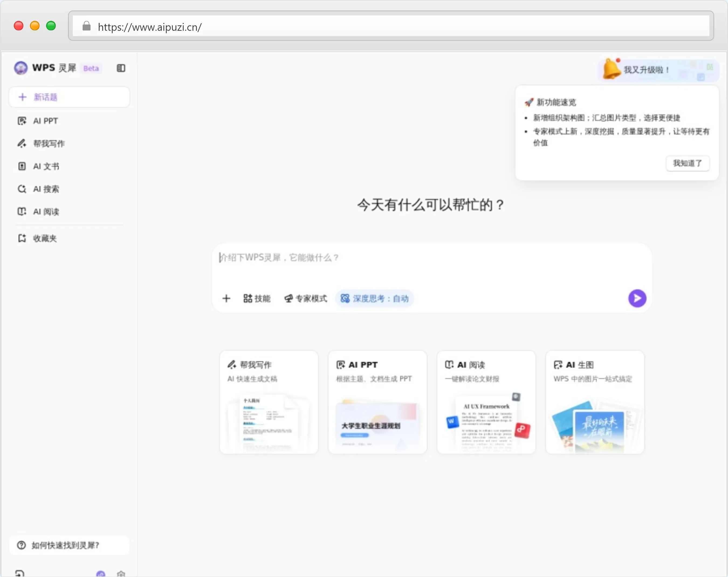Click the image icon on the AI 生图 card
The image size is (728, 577).
point(558,364)
